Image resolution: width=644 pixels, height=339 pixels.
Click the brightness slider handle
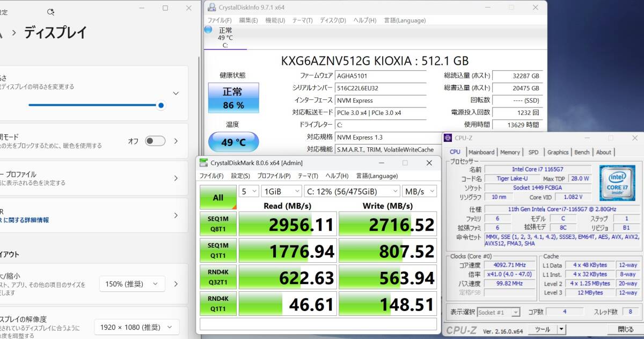pos(161,105)
